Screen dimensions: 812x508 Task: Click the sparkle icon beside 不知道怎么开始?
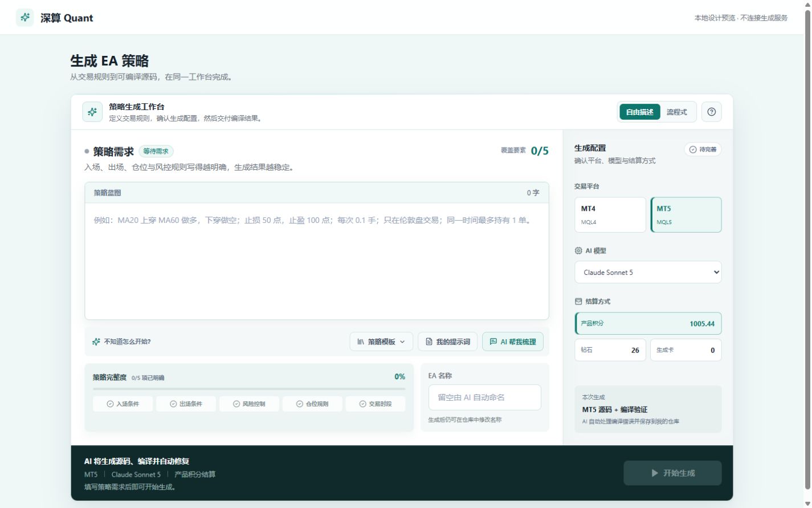coord(96,342)
